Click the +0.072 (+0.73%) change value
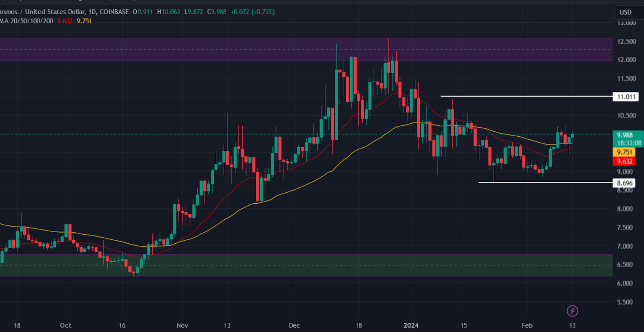 pos(252,12)
